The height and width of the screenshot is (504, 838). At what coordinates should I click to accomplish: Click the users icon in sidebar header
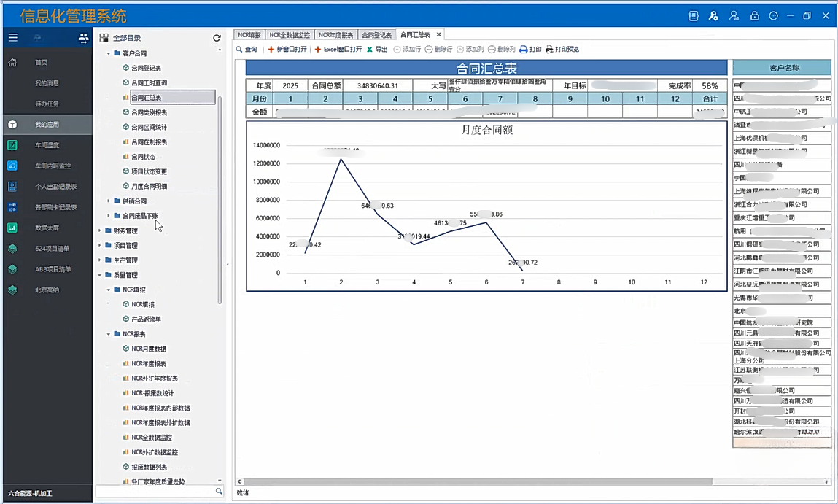pos(83,38)
